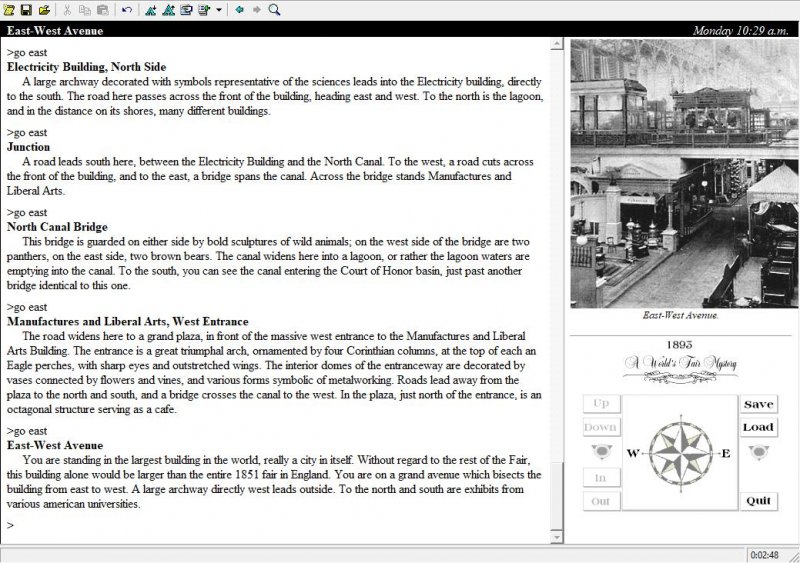Click the monitor icon left of customize icon
The image size is (800, 563).
pyautogui.click(x=186, y=10)
